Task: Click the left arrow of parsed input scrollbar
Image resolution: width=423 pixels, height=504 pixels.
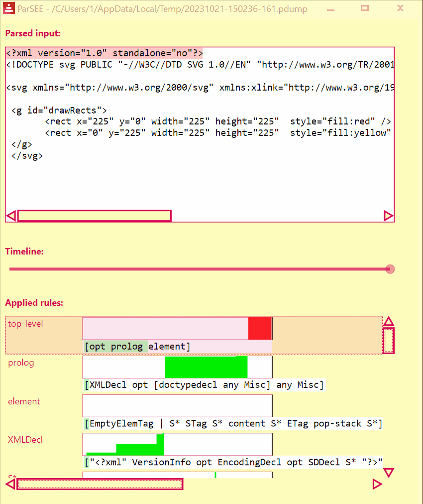Action: pyautogui.click(x=11, y=216)
